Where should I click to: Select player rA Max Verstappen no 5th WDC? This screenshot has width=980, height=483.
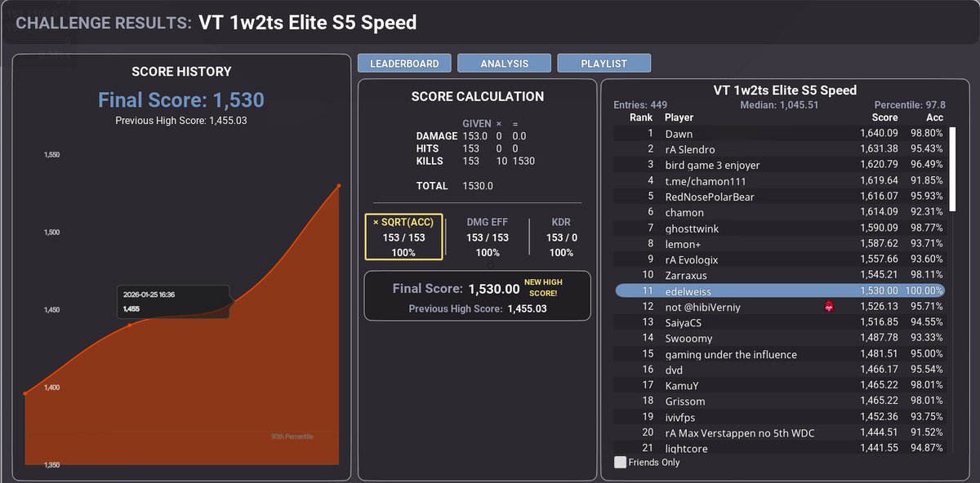tap(780, 432)
